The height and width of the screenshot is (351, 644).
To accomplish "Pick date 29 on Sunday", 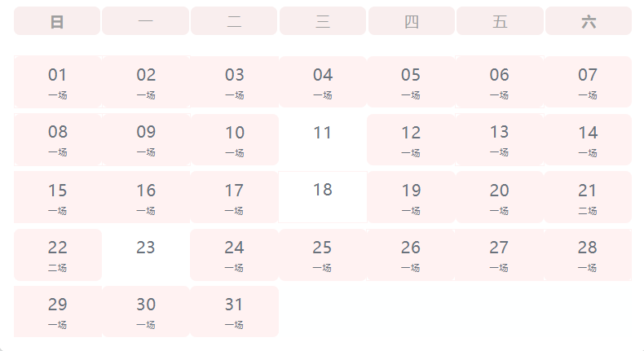I will coord(58,312).
